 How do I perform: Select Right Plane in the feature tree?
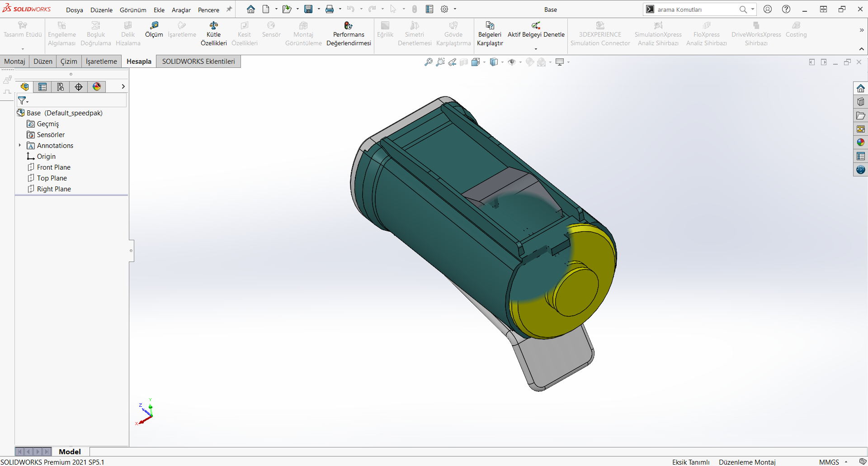[54, 189]
